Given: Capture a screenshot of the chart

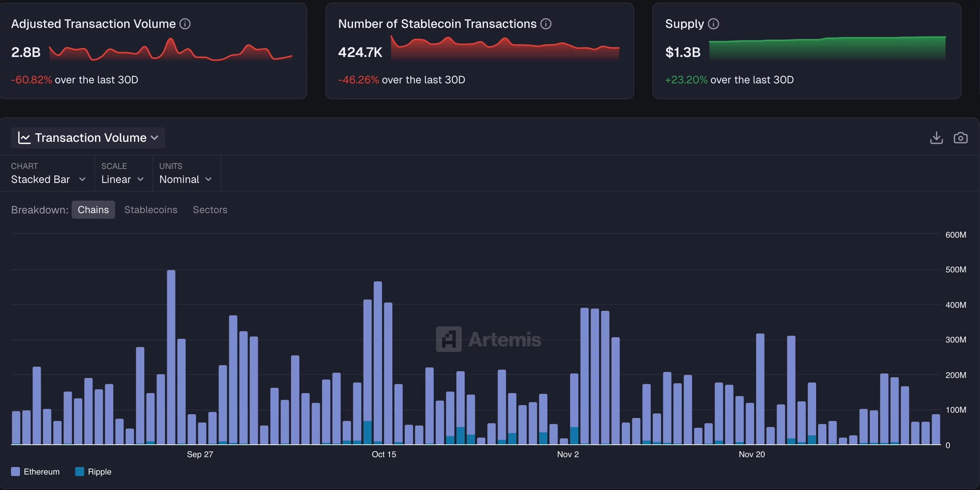Looking at the screenshot, I should (x=961, y=138).
